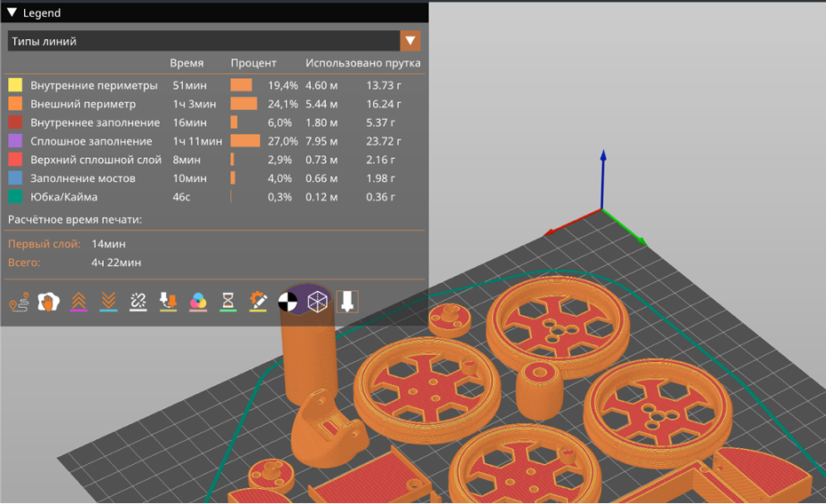Click green swatch beside Юбка/Кайма

(x=15, y=197)
